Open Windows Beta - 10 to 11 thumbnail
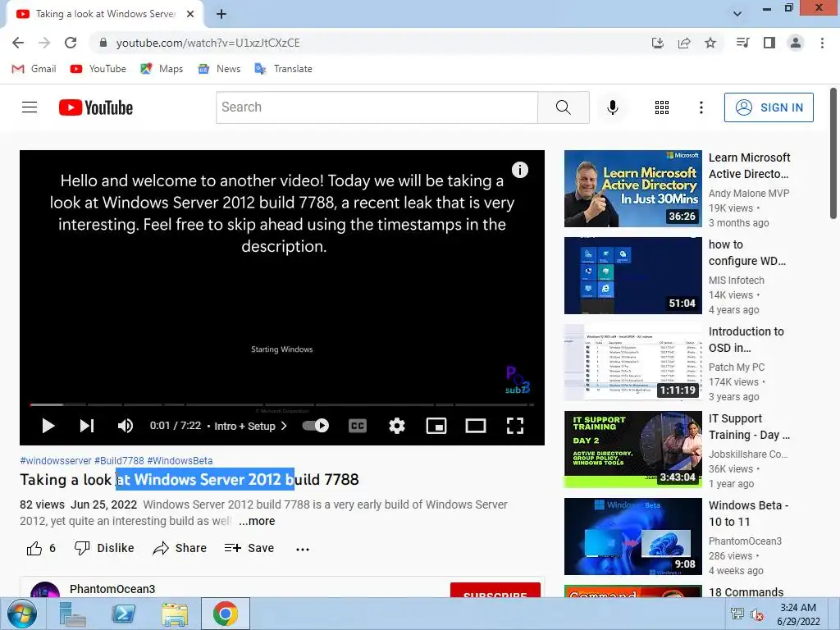Image resolution: width=840 pixels, height=630 pixels. point(632,536)
